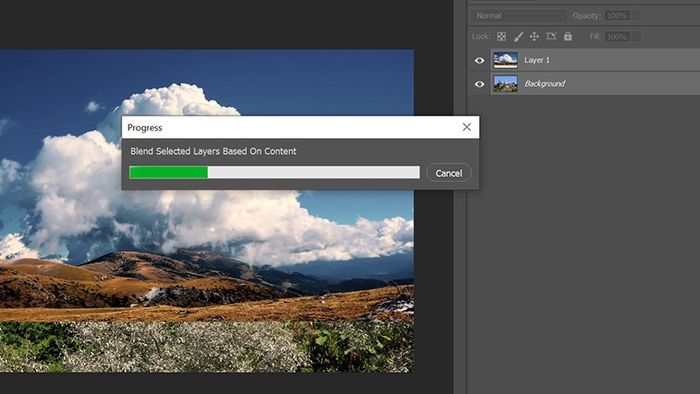Click the Lock position move icon
Viewport: 700px width, 394px height.
(x=534, y=37)
